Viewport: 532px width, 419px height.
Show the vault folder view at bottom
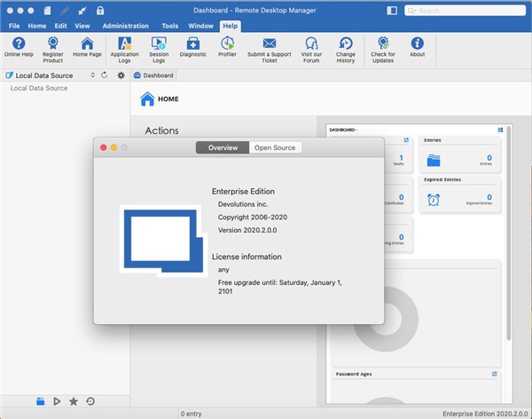tap(41, 401)
